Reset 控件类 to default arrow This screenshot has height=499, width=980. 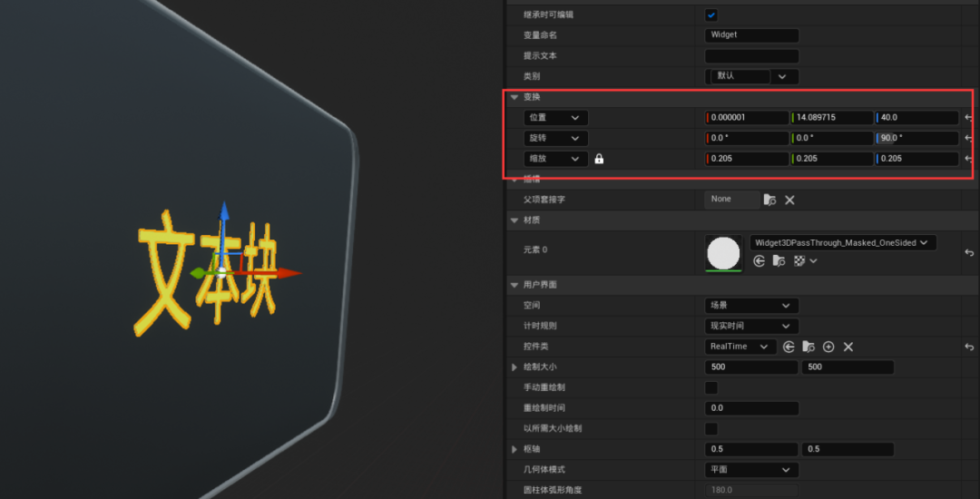[x=969, y=347]
